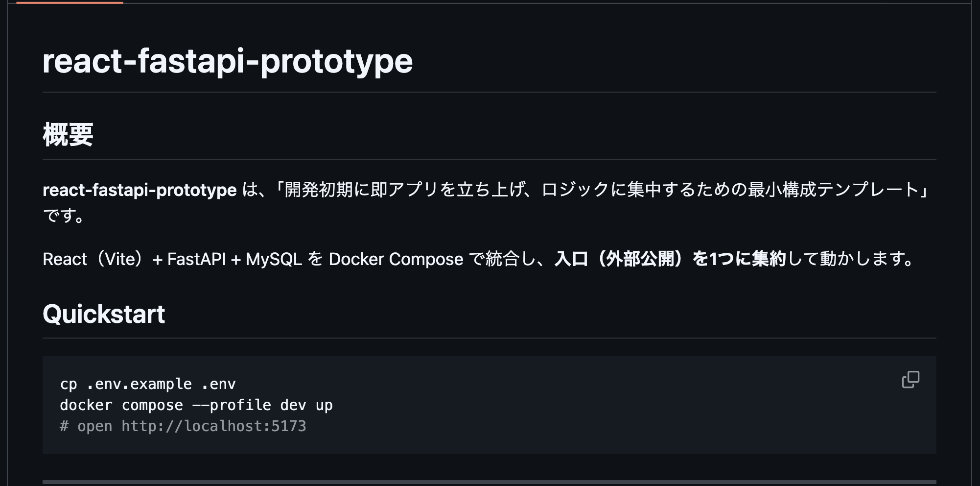Screen dimensions: 980x486
Task: Click the 'FastAPI' word in the description
Action: 196,259
